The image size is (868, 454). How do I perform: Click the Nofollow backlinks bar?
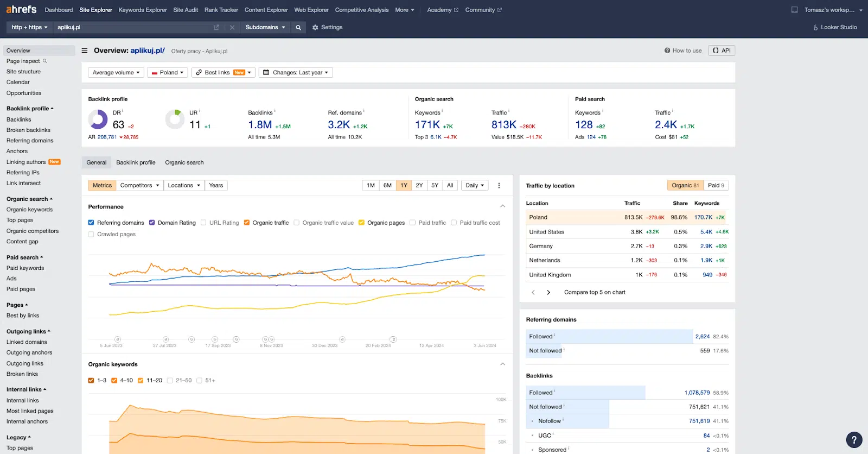point(567,421)
